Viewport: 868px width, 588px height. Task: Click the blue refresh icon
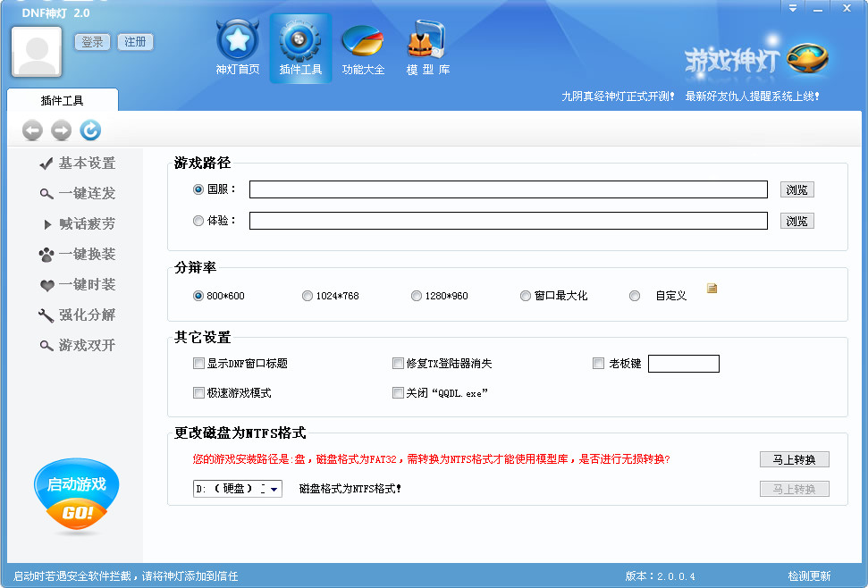pyautogui.click(x=90, y=130)
